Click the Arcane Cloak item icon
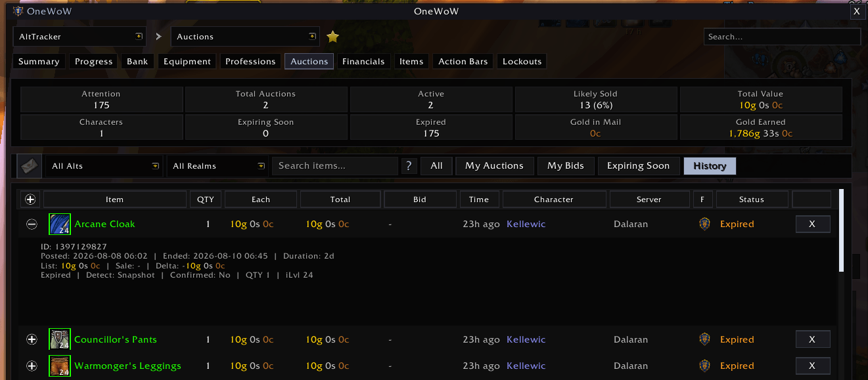Screen dimensions: 868x380 (60, 224)
